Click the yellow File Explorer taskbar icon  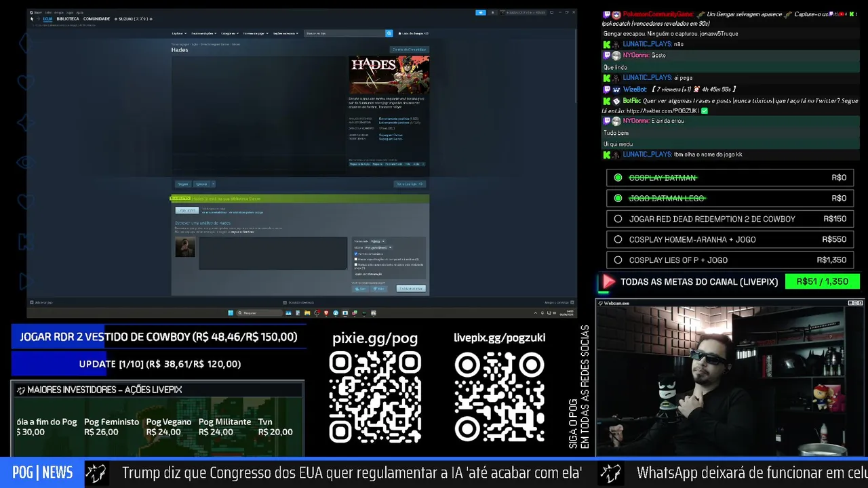[x=307, y=313]
